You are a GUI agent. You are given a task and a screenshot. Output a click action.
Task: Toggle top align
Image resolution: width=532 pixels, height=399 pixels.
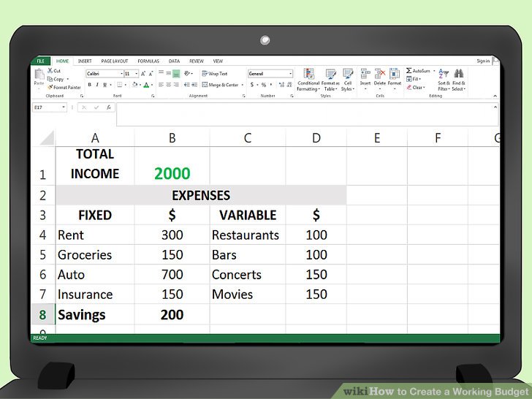pyautogui.click(x=161, y=73)
